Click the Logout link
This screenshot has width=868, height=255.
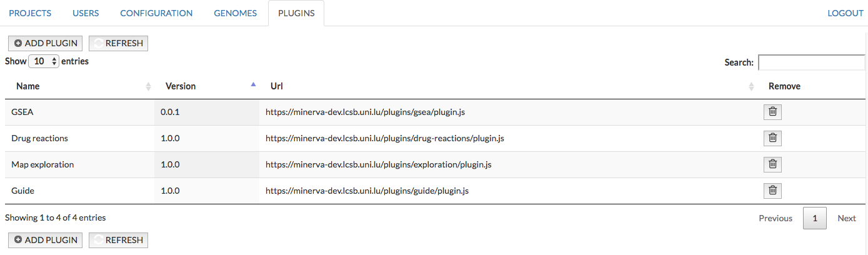845,13
